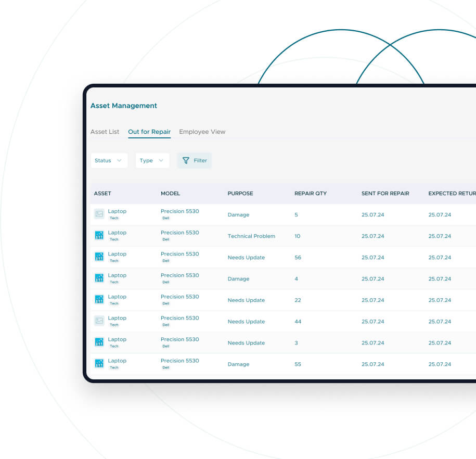Click the asset thumbnail in the repair quantity 55 row

99,363
